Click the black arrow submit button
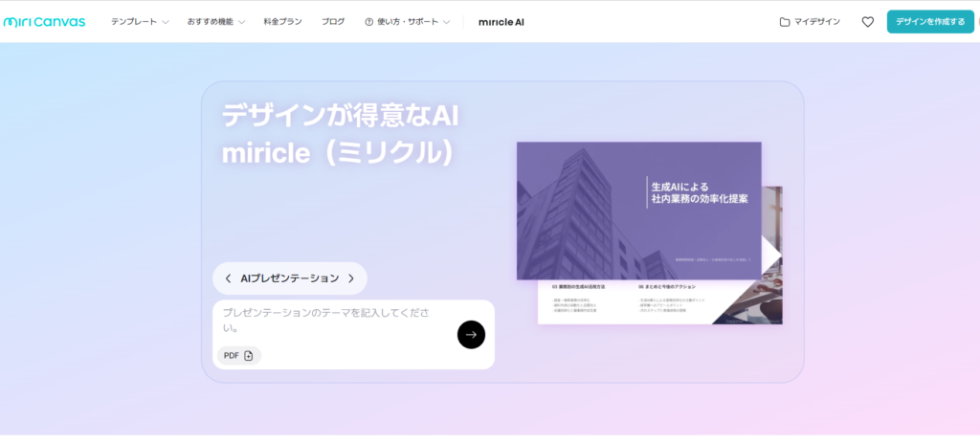 point(471,334)
